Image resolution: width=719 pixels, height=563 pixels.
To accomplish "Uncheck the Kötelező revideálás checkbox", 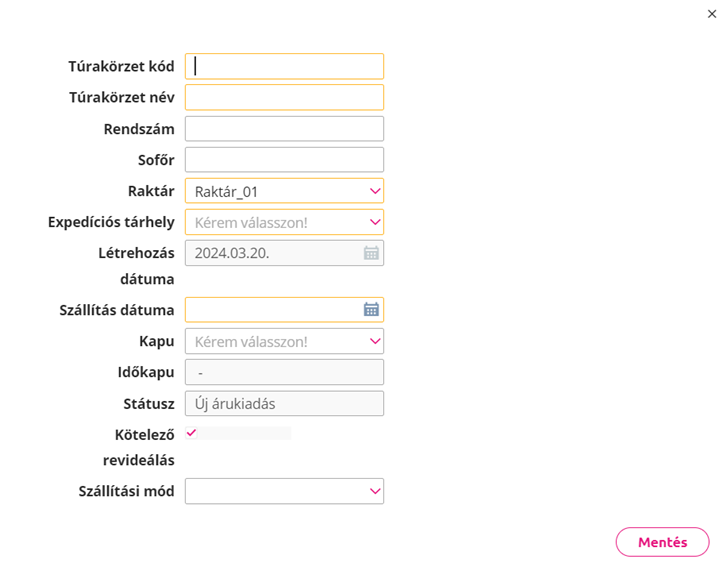I will point(191,433).
